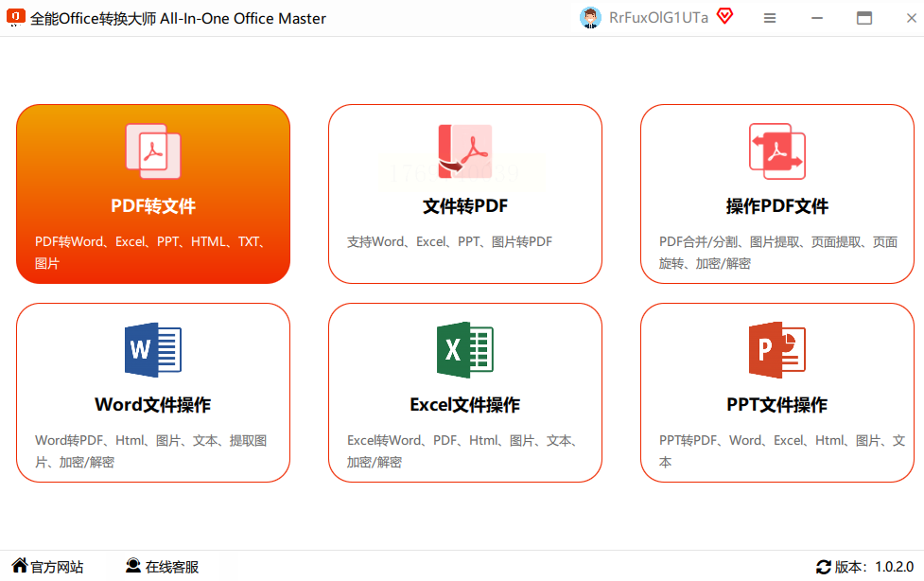Click the PDF转文件 document icon

point(153,151)
